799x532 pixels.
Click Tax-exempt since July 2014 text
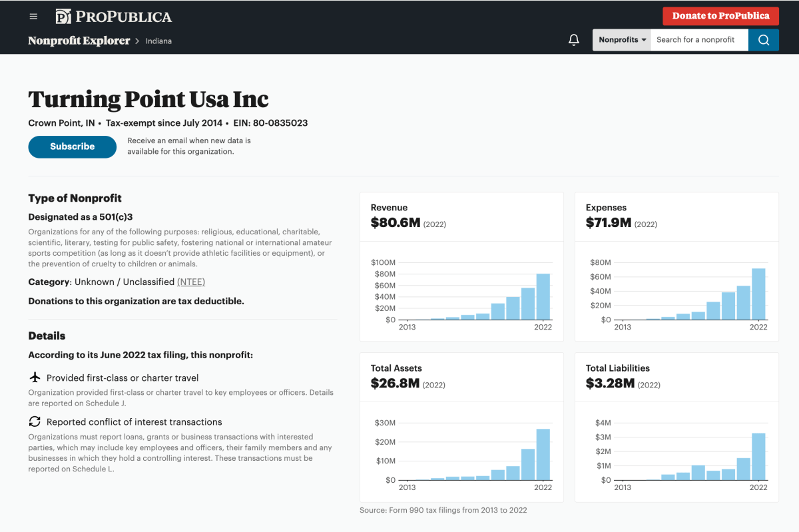pos(164,123)
